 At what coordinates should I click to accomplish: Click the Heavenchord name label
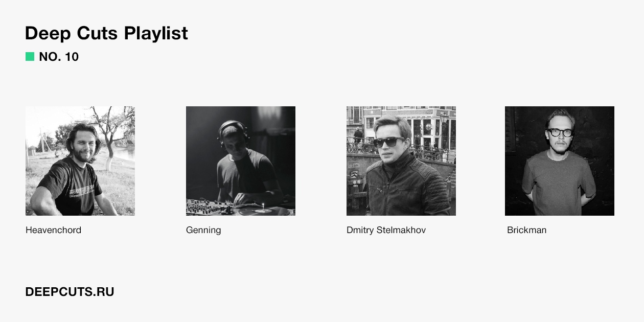click(x=54, y=230)
